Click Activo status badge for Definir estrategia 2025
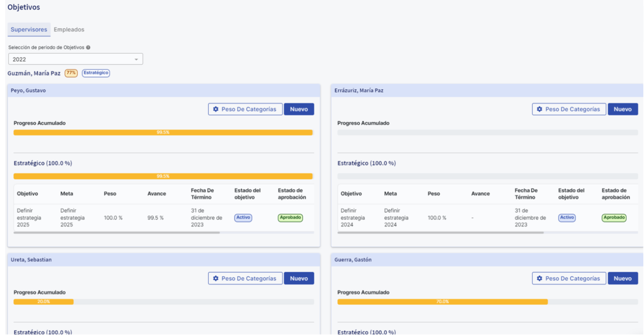The image size is (644, 336). coord(243,218)
